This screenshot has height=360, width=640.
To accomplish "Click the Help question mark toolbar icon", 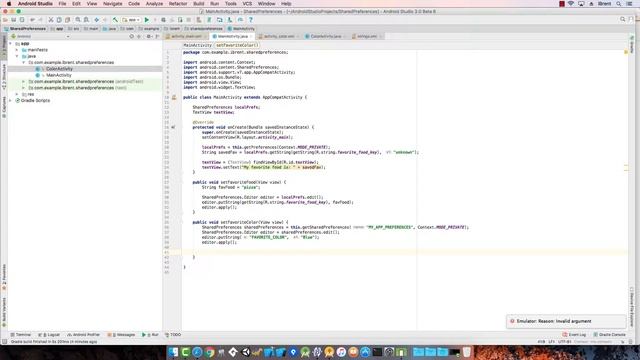I will pos(251,20).
